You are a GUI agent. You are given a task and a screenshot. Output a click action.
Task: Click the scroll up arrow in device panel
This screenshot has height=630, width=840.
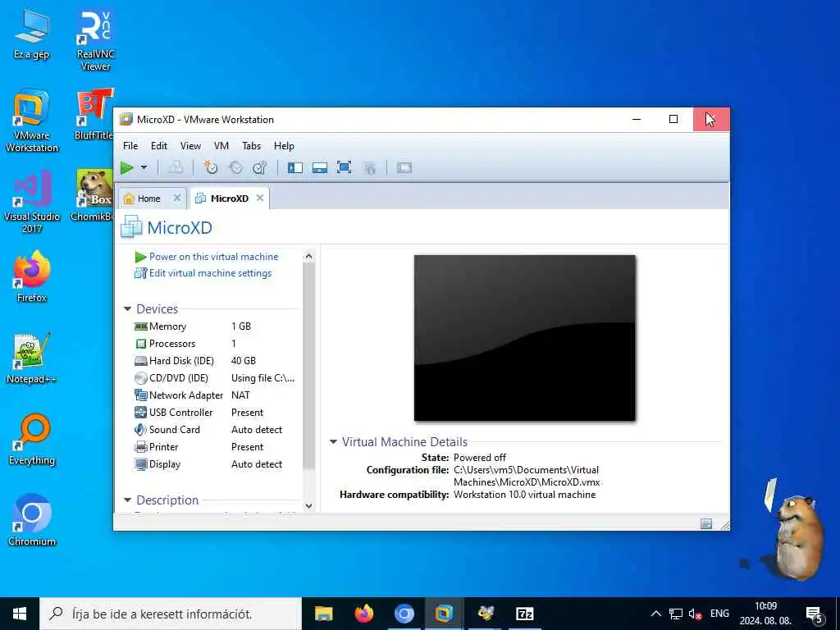(x=308, y=257)
